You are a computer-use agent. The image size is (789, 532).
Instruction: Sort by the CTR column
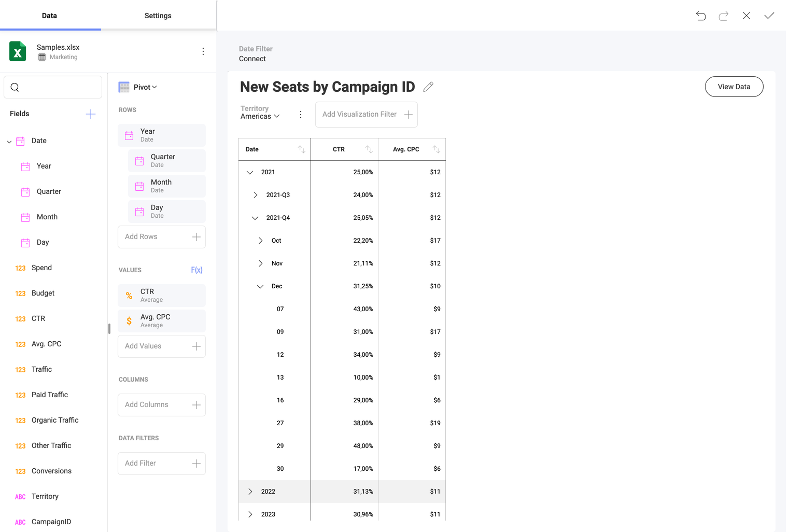pyautogui.click(x=369, y=149)
